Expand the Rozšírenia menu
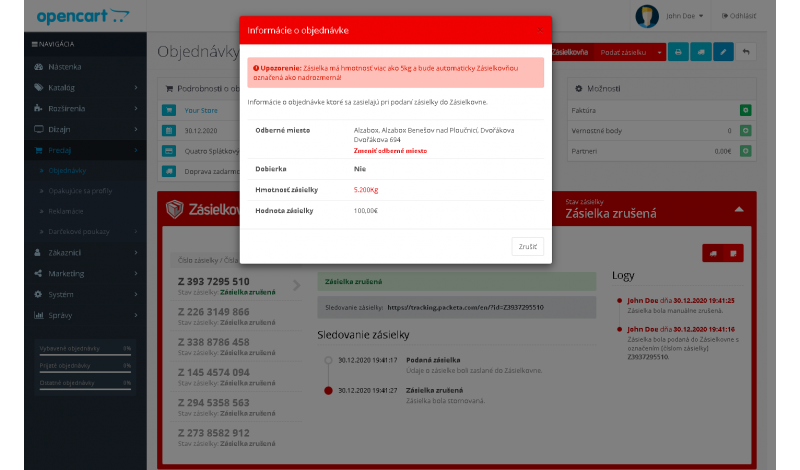 (85, 109)
